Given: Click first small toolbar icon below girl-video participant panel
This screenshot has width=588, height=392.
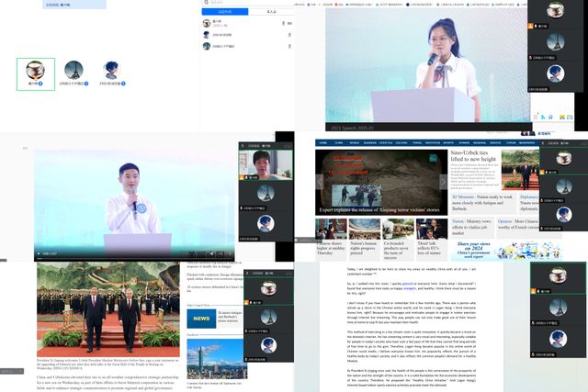Looking at the screenshot, I should [536, 118].
